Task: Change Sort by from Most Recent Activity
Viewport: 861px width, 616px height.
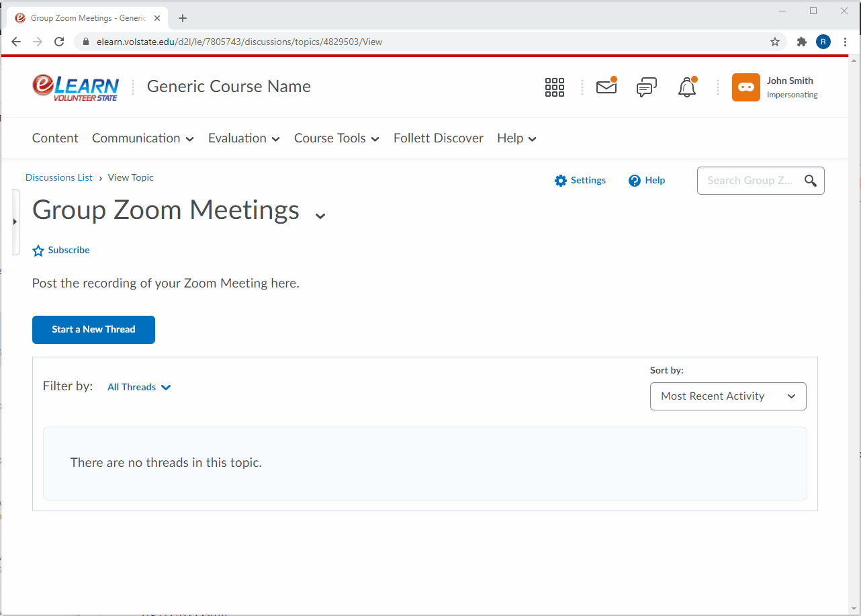Action: [x=727, y=396]
